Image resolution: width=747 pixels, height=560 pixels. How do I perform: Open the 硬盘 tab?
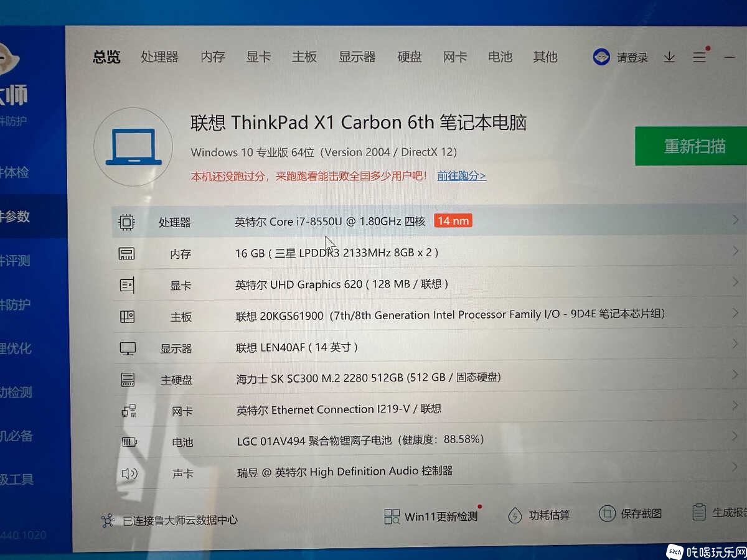[410, 57]
